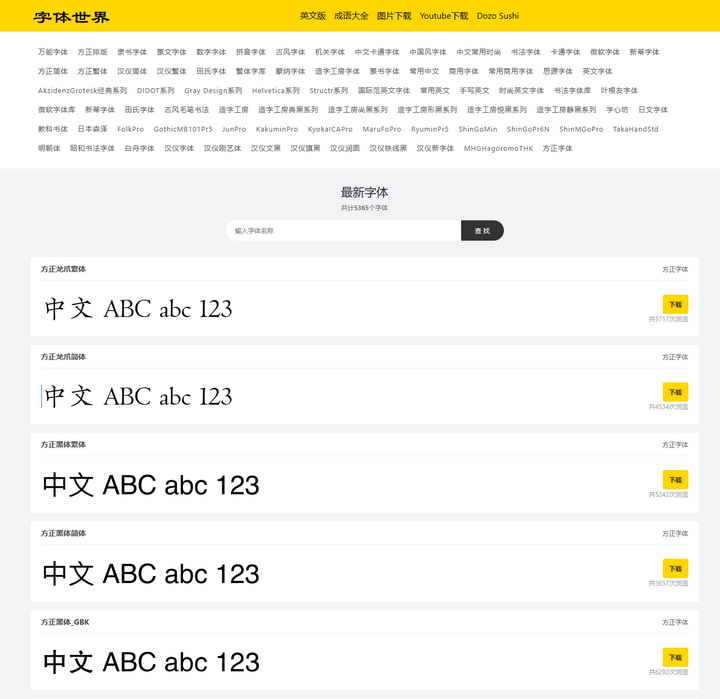Open the GothicMB101Pr5 category

pyautogui.click(x=183, y=129)
